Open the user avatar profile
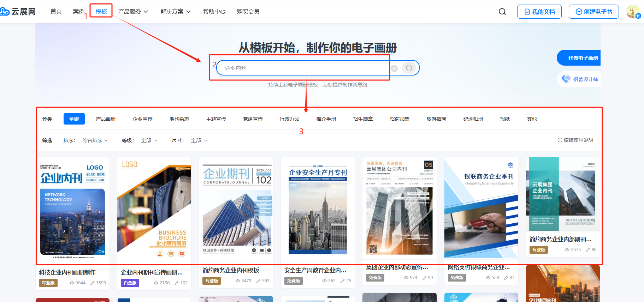Image resolution: width=644 pixels, height=302 pixels. click(633, 12)
